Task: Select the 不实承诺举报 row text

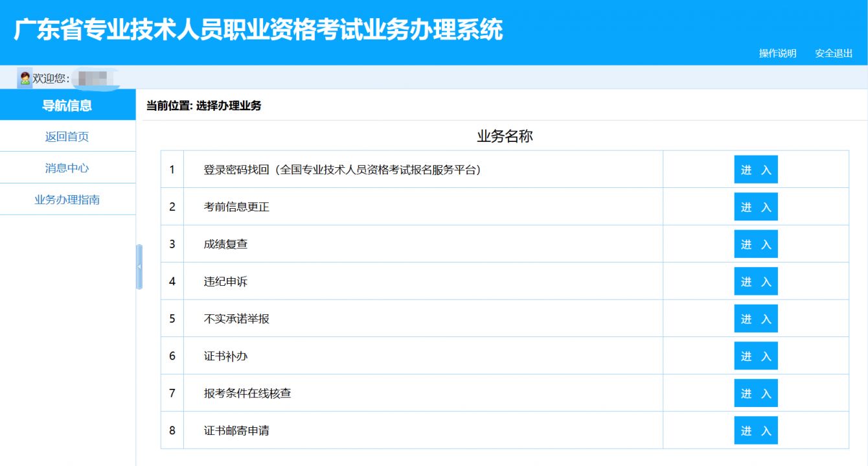Action: (236, 319)
